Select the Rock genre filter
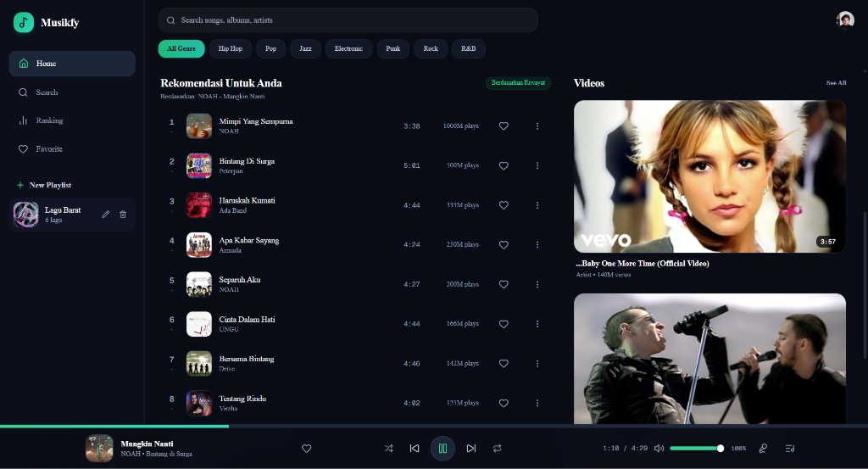868x469 pixels. [431, 48]
